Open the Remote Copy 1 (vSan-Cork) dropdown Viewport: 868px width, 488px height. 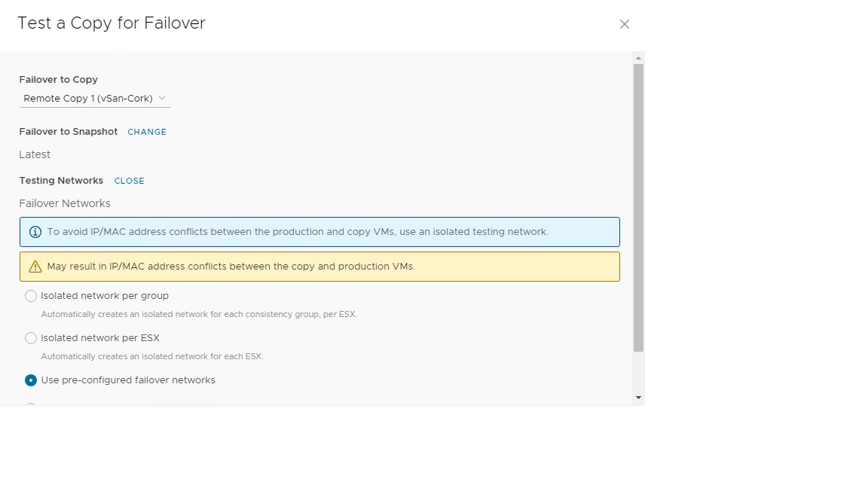(94, 98)
